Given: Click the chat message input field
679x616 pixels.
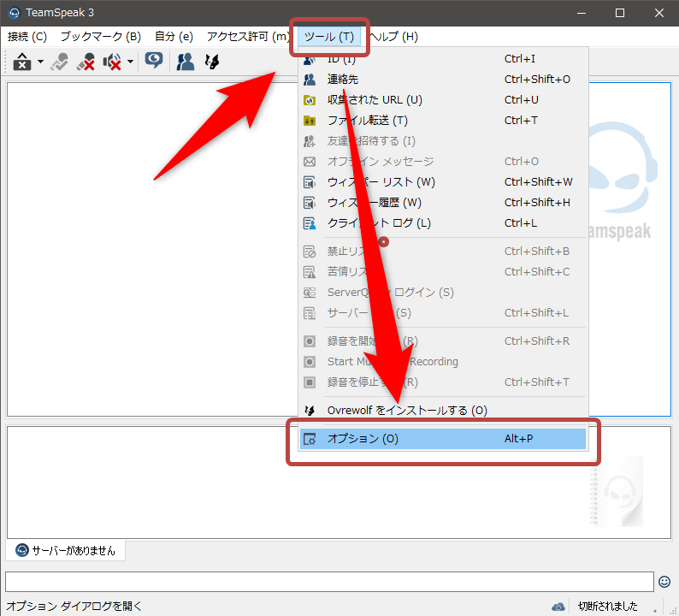Looking at the screenshot, I should click(329, 582).
